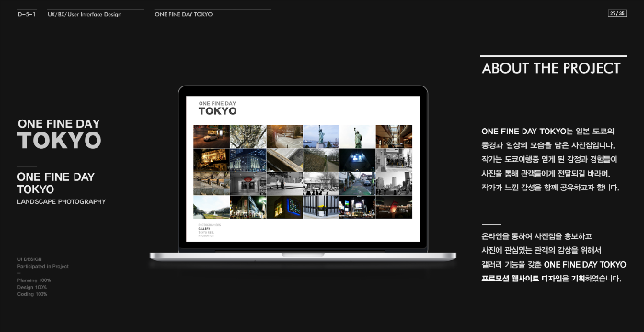Open the tree branches photo thumbnail
This screenshot has height=332, width=644.
[x=248, y=137]
